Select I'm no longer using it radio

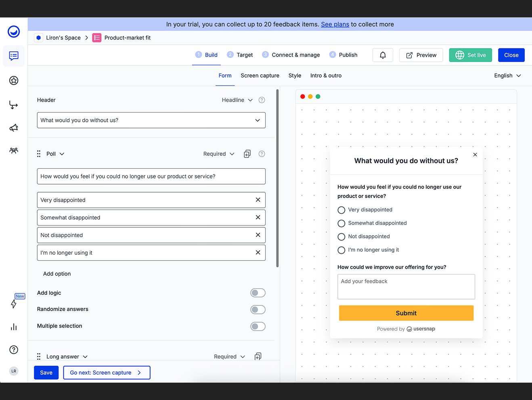point(341,250)
